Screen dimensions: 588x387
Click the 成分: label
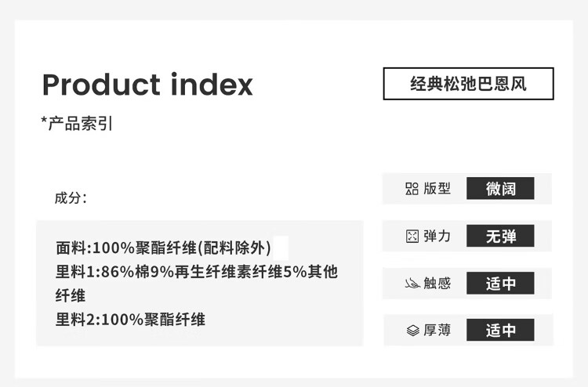71,197
